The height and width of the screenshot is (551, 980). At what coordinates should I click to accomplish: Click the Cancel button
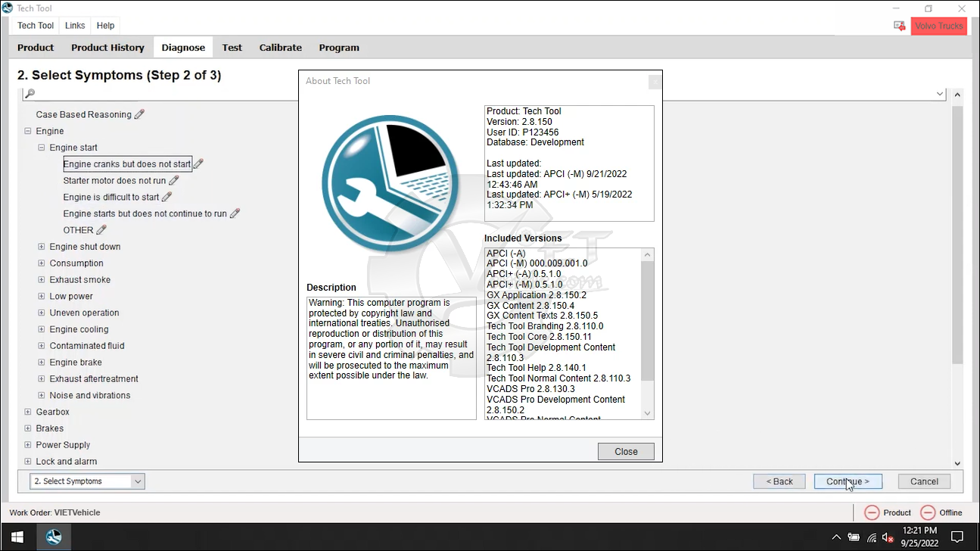point(924,481)
